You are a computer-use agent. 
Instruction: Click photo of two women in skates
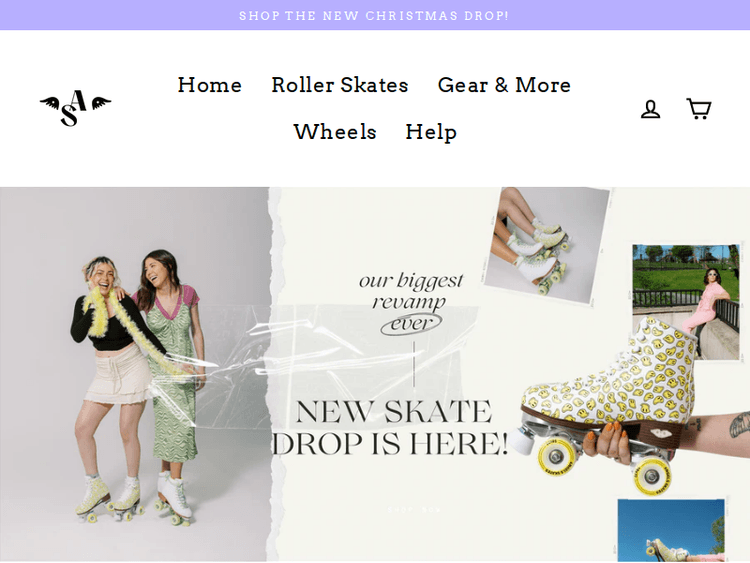tap(135, 380)
